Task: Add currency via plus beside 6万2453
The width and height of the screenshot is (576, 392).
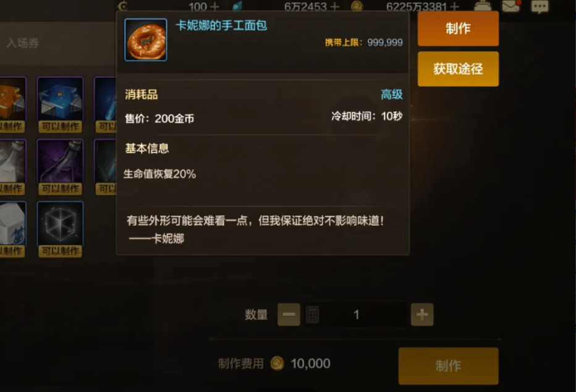Action: tap(334, 7)
